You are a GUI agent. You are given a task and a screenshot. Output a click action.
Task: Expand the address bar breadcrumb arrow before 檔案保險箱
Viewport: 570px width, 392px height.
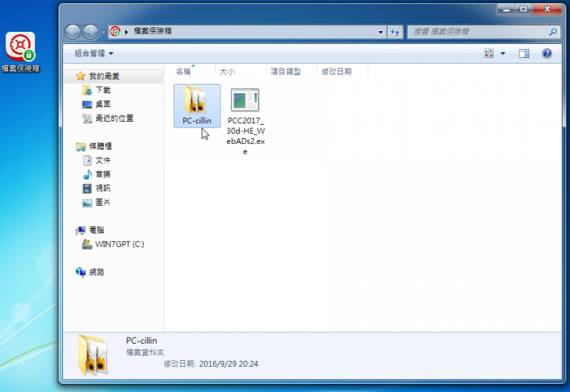pos(126,32)
